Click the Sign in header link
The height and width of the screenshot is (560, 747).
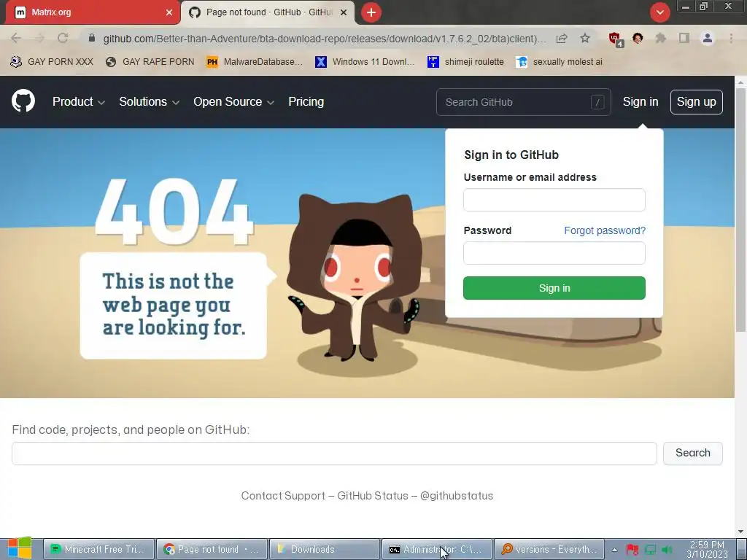(640, 102)
